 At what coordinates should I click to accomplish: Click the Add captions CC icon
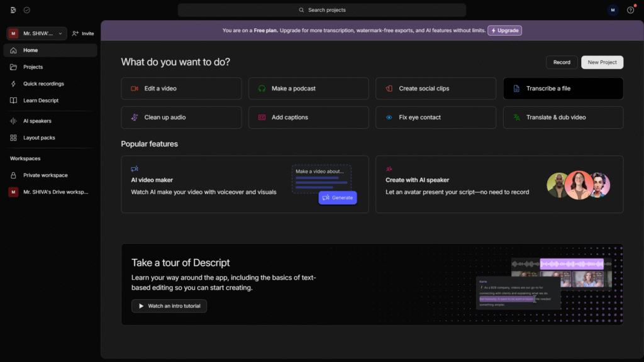(x=262, y=118)
